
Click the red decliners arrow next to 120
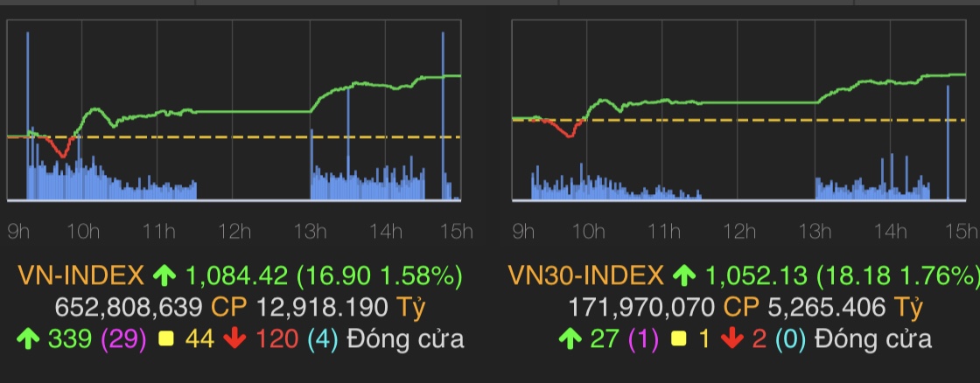[235, 339]
